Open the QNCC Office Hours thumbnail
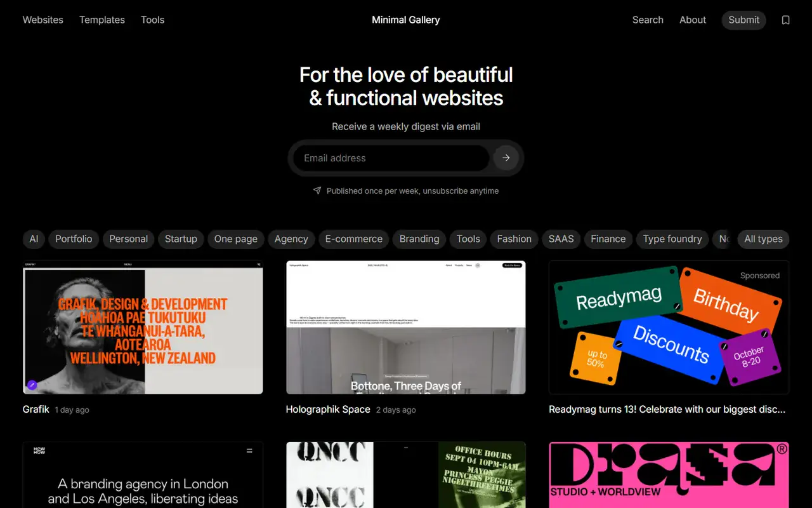This screenshot has width=812, height=508. tap(406, 475)
